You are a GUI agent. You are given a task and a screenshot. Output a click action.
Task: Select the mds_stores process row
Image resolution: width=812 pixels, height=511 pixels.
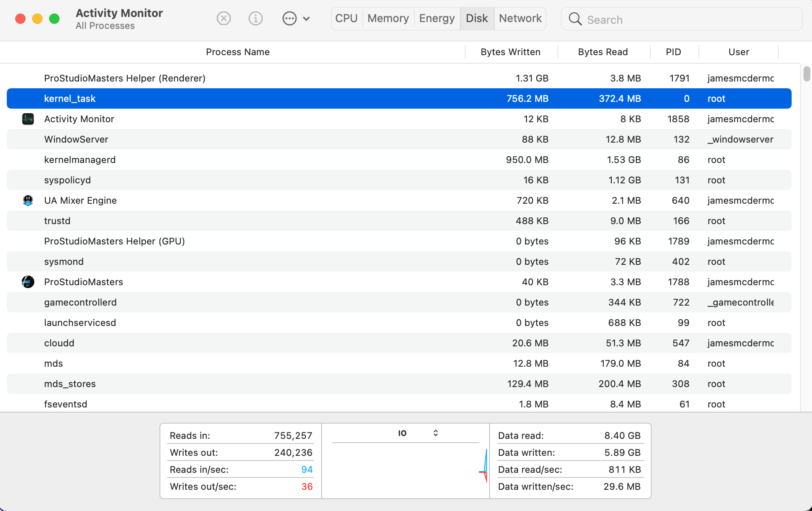coord(399,384)
